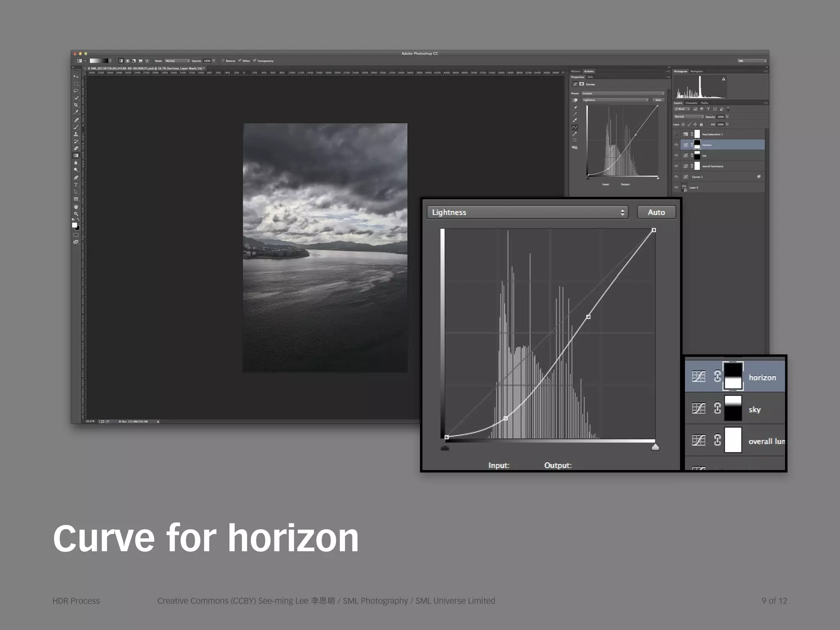The height and width of the screenshot is (630, 840).
Task: Switch to the History tab
Action: [x=576, y=71]
